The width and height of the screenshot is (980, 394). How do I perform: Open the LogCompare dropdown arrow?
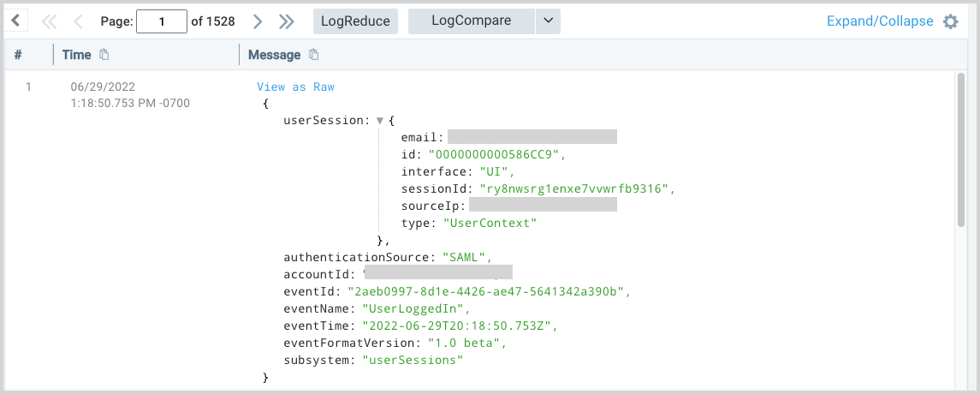click(x=548, y=21)
